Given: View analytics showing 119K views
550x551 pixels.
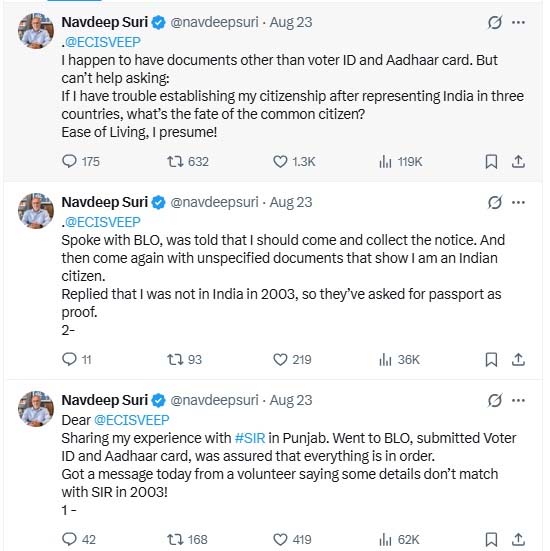Looking at the screenshot, I should click(400, 162).
